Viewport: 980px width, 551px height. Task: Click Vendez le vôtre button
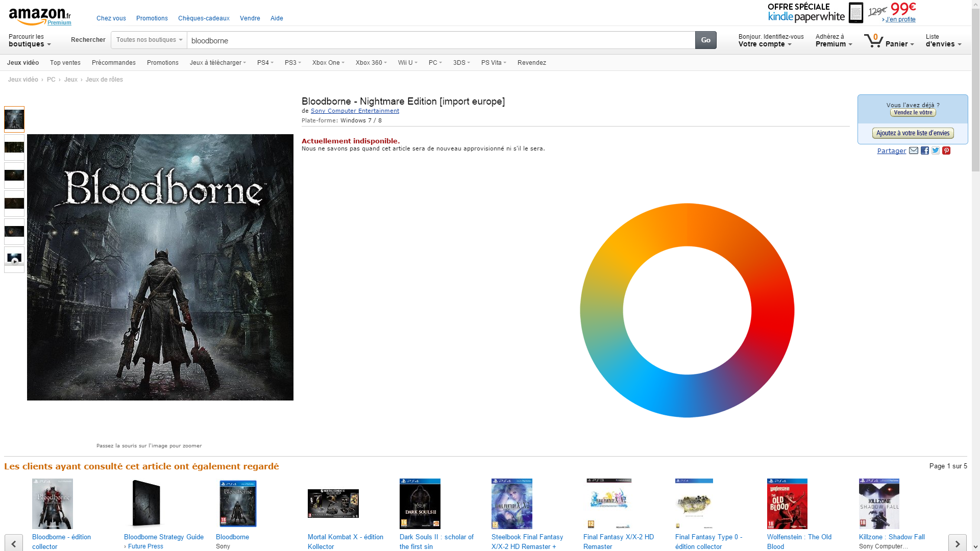coord(913,112)
